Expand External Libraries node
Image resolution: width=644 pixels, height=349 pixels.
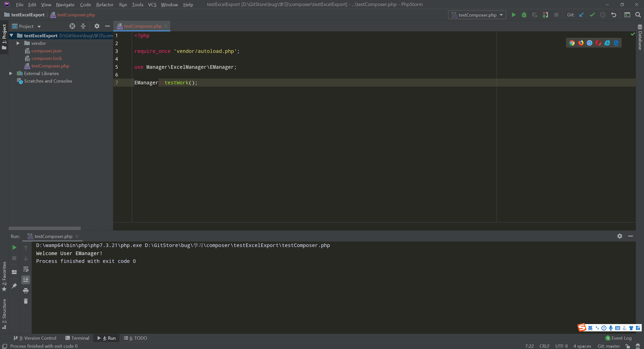[11, 74]
